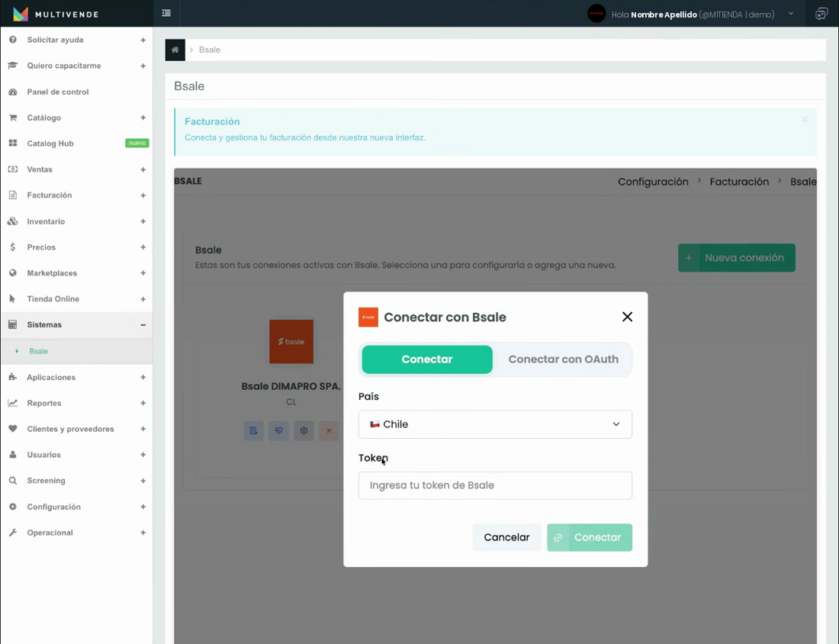Image resolution: width=839 pixels, height=644 pixels.
Task: Click the Solicitar ayuda question icon
Action: (x=13, y=40)
